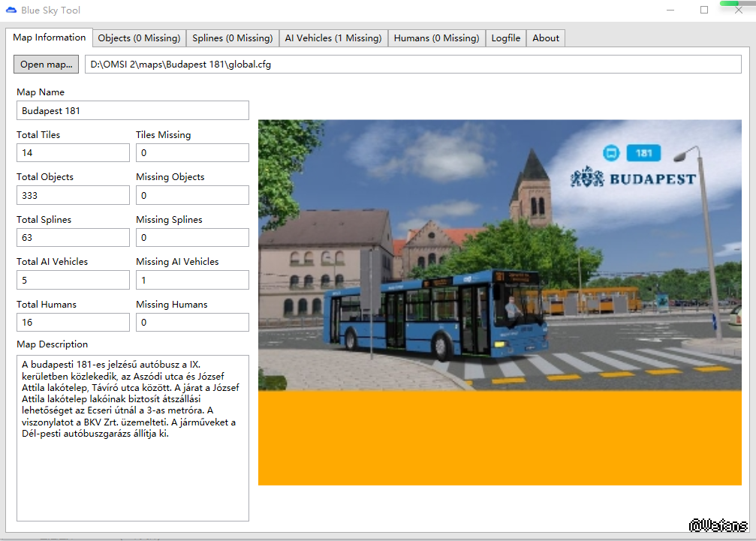Click the Missing AI Vehicles field
Image resolution: width=756 pixels, height=541 pixels.
[x=192, y=281]
